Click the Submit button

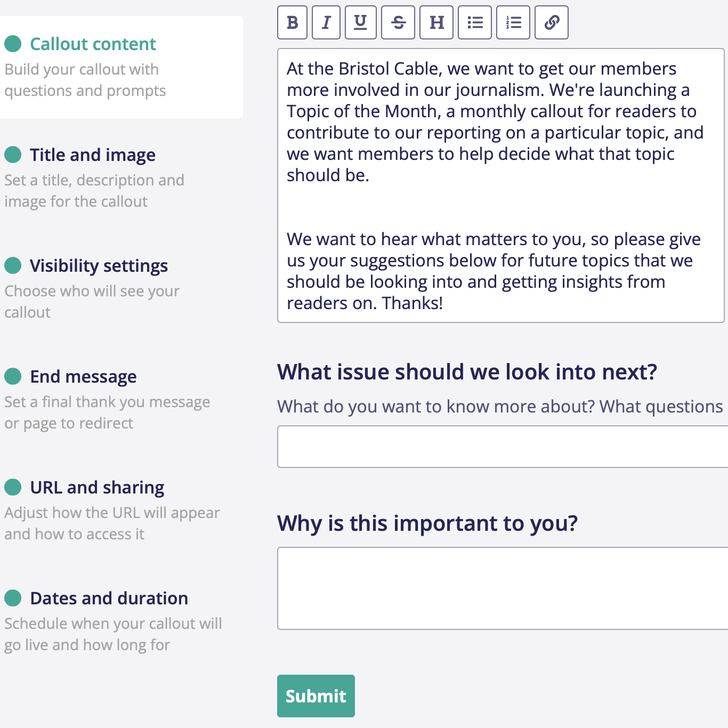pyautogui.click(x=316, y=696)
